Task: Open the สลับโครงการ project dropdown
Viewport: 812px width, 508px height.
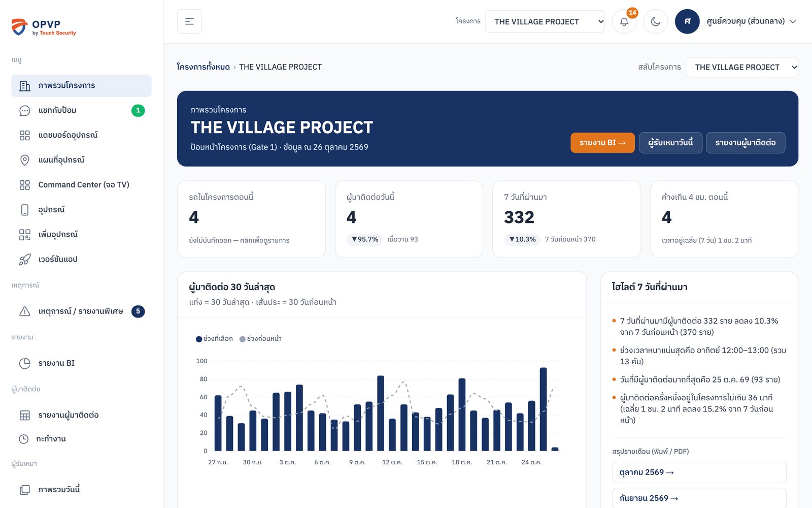Action: tap(741, 67)
